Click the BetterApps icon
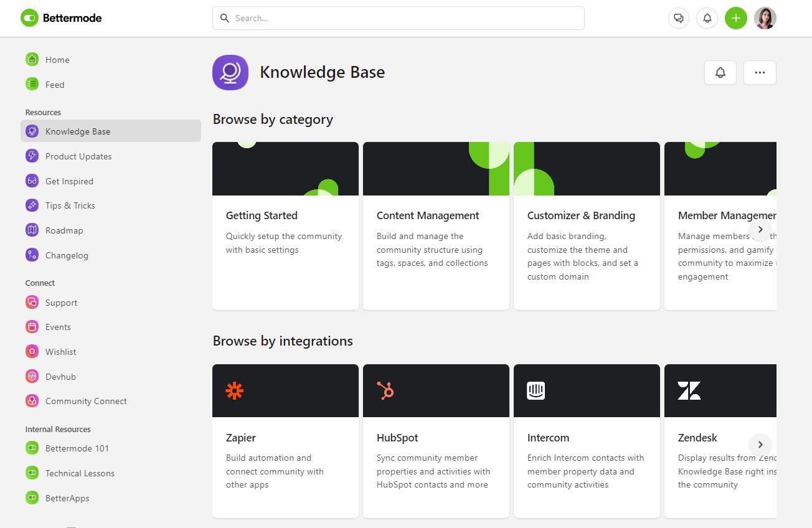Viewport: 812px width, 528px height. click(32, 498)
